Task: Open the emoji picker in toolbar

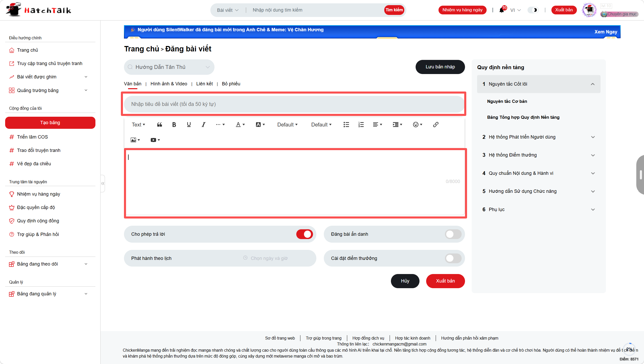Action: coord(417,125)
